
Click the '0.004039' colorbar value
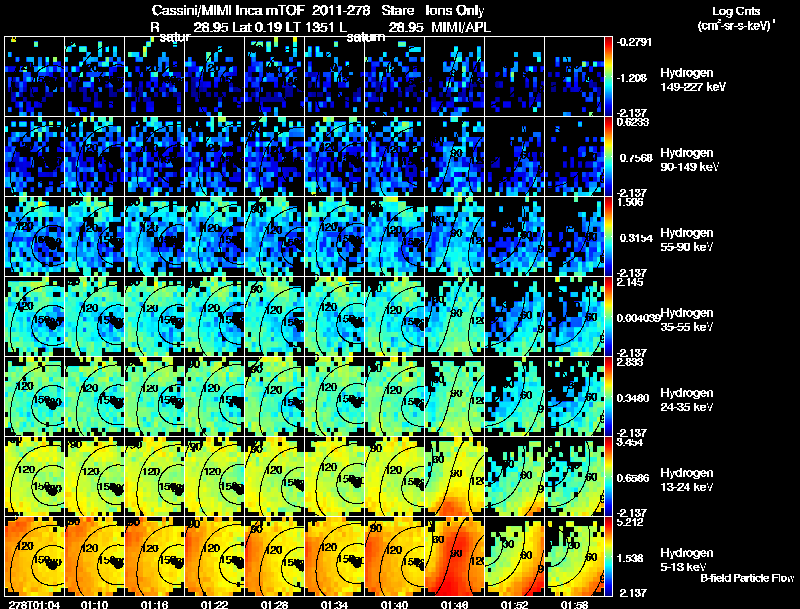click(x=638, y=318)
